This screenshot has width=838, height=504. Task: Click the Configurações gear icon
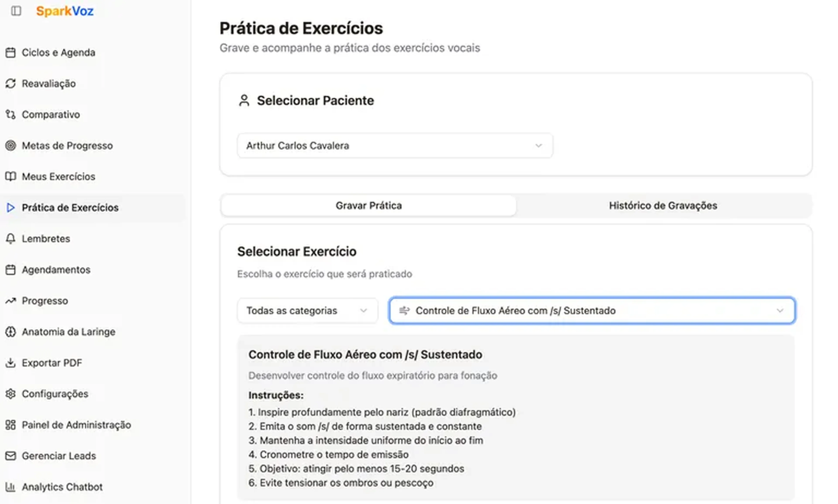click(x=10, y=394)
